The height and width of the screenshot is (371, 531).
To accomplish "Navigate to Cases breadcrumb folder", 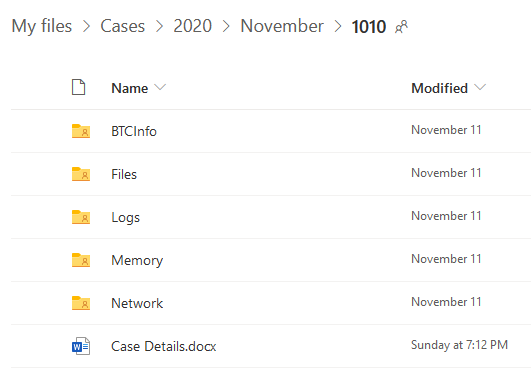I will pos(123,26).
